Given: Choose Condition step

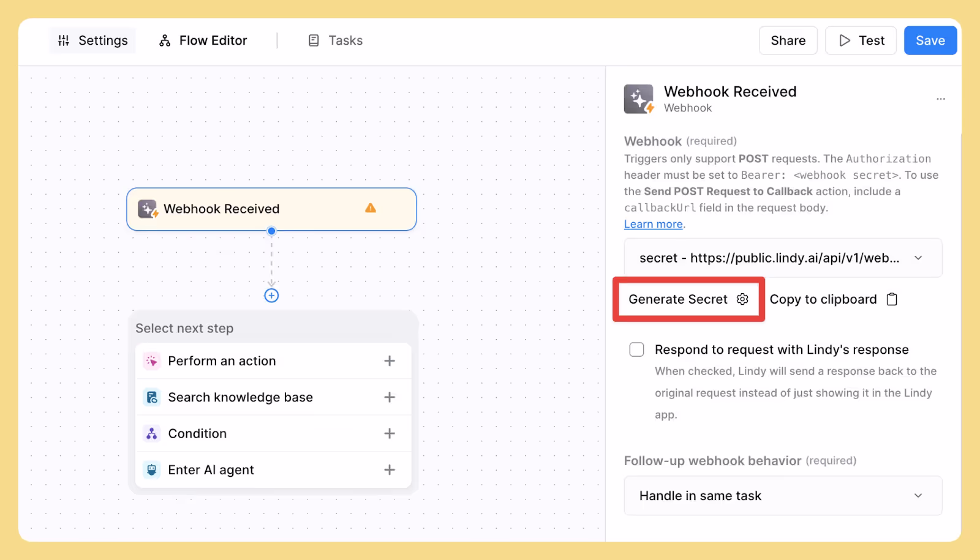Looking at the screenshot, I should click(x=273, y=433).
